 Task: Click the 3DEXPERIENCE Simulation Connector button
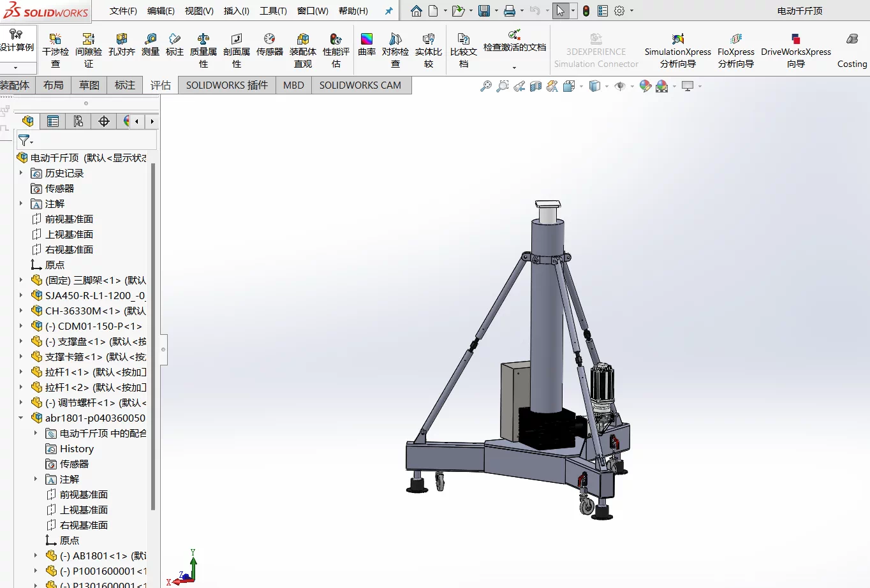click(x=596, y=50)
